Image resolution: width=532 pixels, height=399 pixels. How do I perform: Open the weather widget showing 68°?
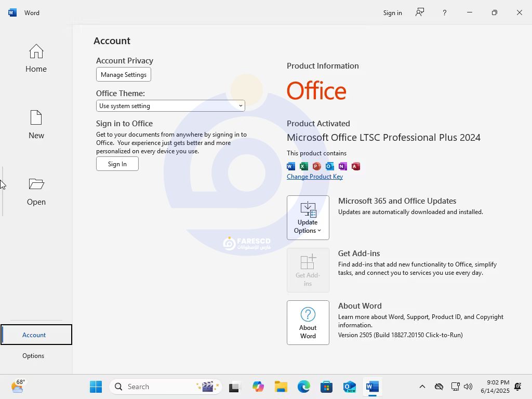click(18, 387)
